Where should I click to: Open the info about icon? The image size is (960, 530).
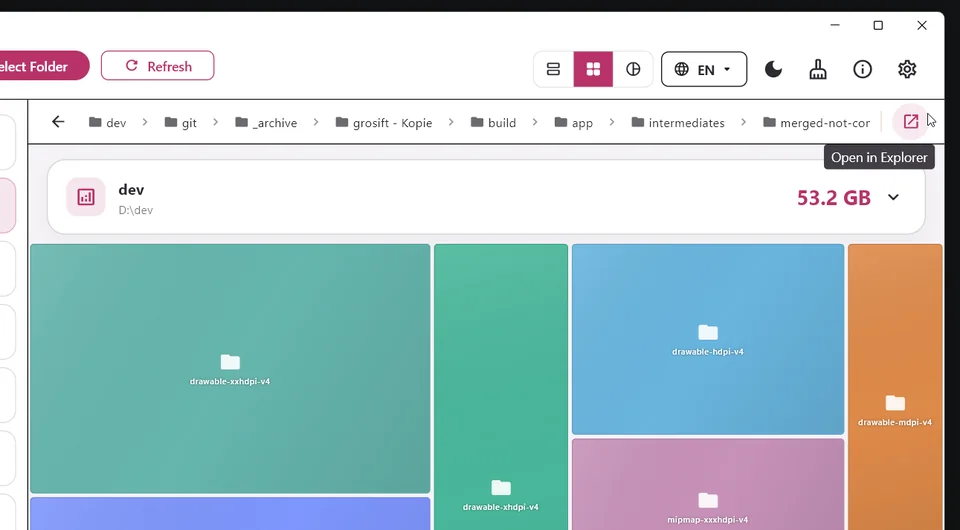click(x=863, y=69)
